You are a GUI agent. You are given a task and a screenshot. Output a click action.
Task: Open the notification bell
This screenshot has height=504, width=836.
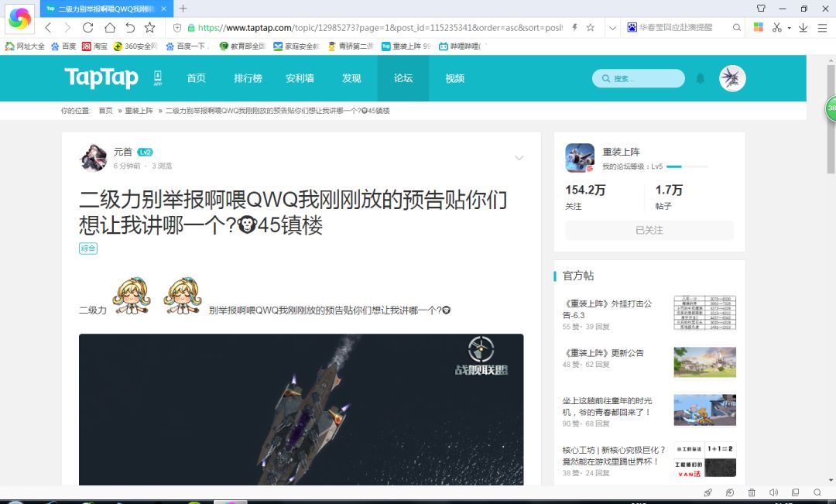(701, 78)
